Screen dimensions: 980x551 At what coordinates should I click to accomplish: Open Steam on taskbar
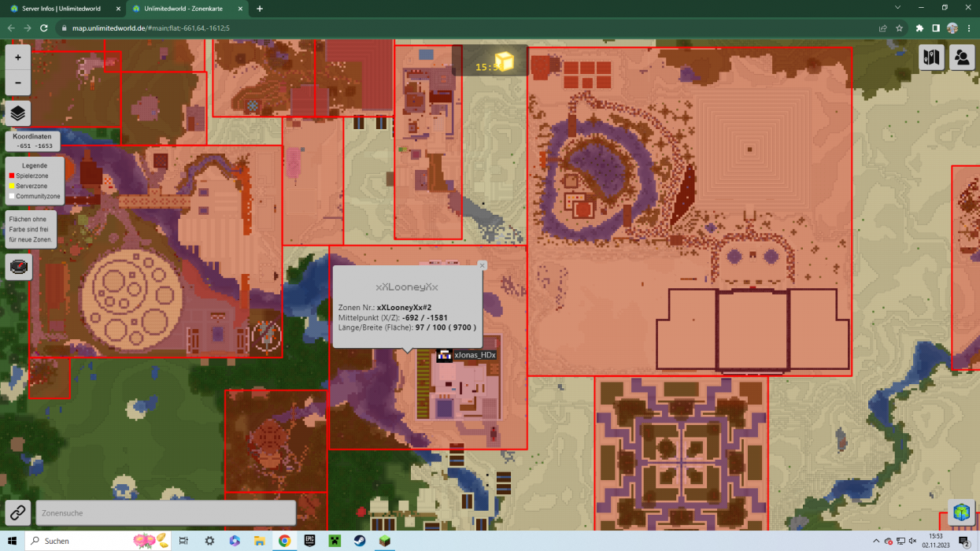pyautogui.click(x=360, y=541)
